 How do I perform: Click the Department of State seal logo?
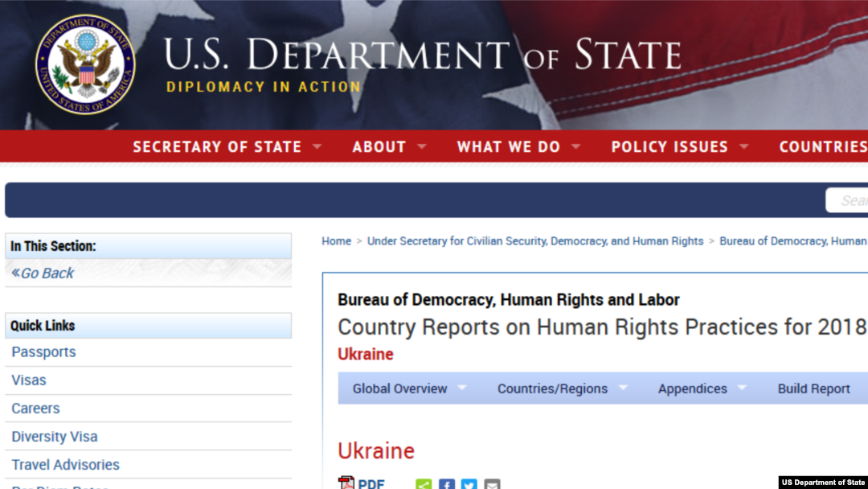pos(85,64)
